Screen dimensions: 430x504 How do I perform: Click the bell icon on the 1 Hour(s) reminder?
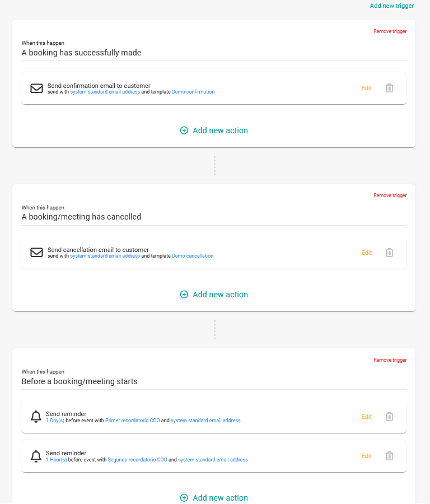coord(36,456)
